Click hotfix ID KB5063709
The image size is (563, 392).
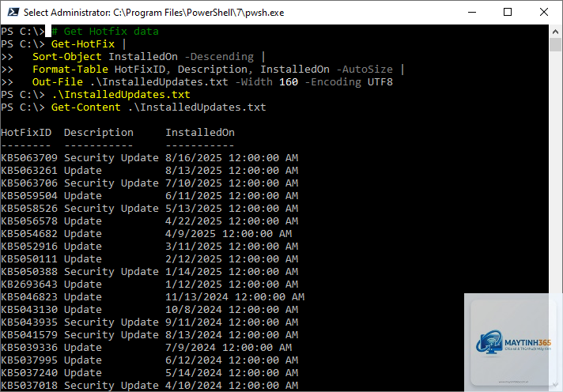[29, 158]
